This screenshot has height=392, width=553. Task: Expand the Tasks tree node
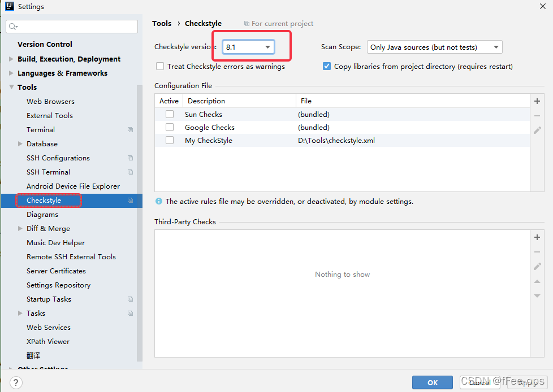[20, 313]
